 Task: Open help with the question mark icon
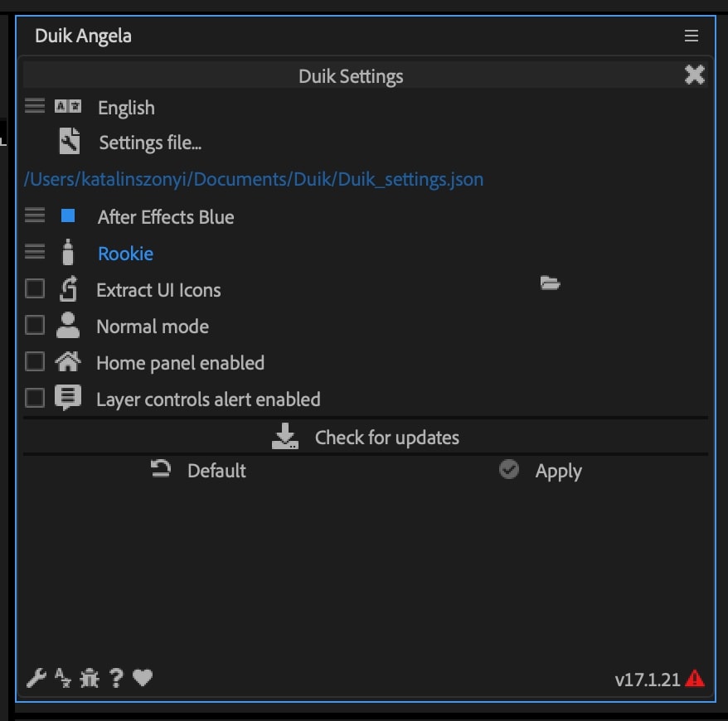[116, 678]
